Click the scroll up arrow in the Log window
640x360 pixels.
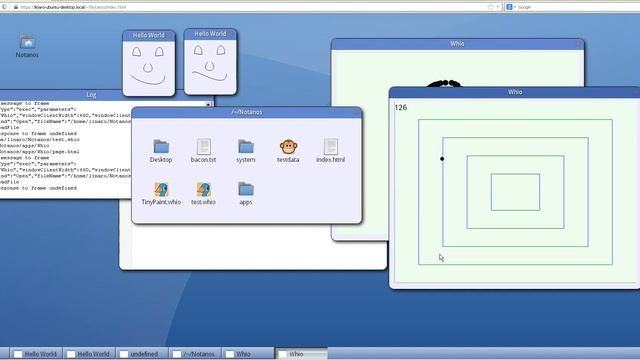point(208,104)
